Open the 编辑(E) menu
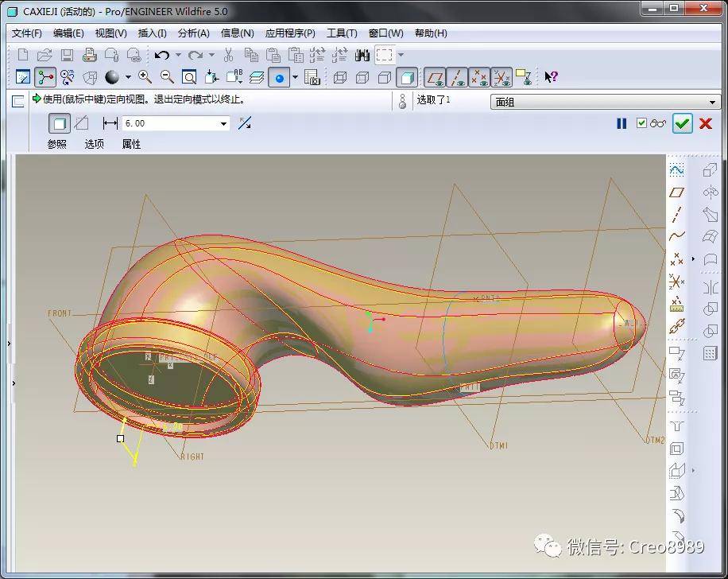Screen dimensions: 728x579 tap(68, 33)
